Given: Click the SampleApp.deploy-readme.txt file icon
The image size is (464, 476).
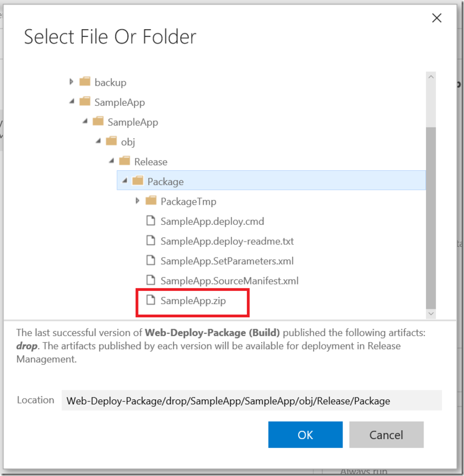Looking at the screenshot, I should [151, 240].
